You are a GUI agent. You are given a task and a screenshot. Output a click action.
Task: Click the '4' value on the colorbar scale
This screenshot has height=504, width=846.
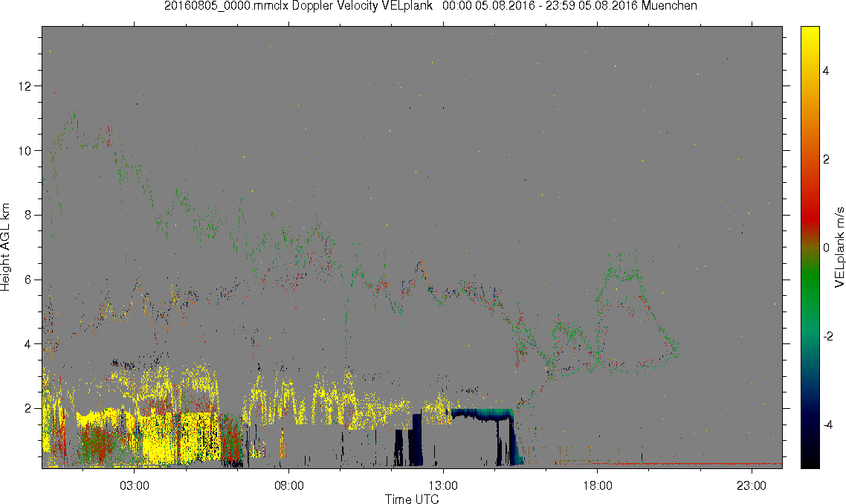(x=826, y=71)
